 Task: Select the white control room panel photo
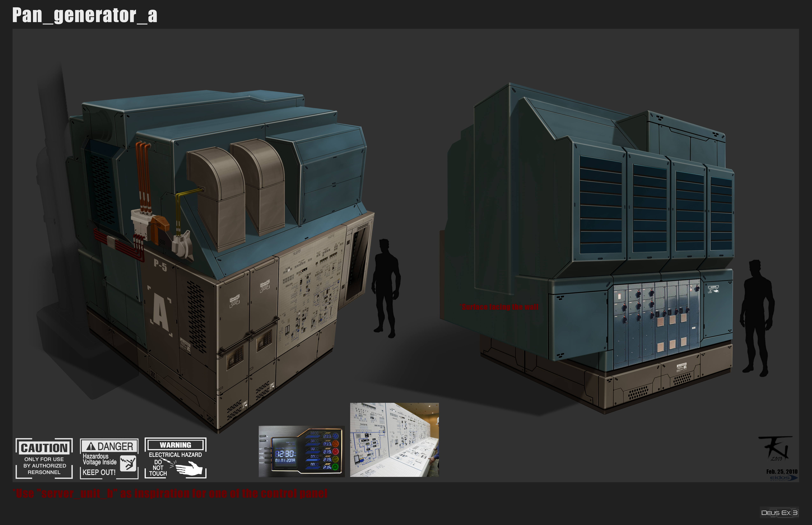pyautogui.click(x=394, y=439)
